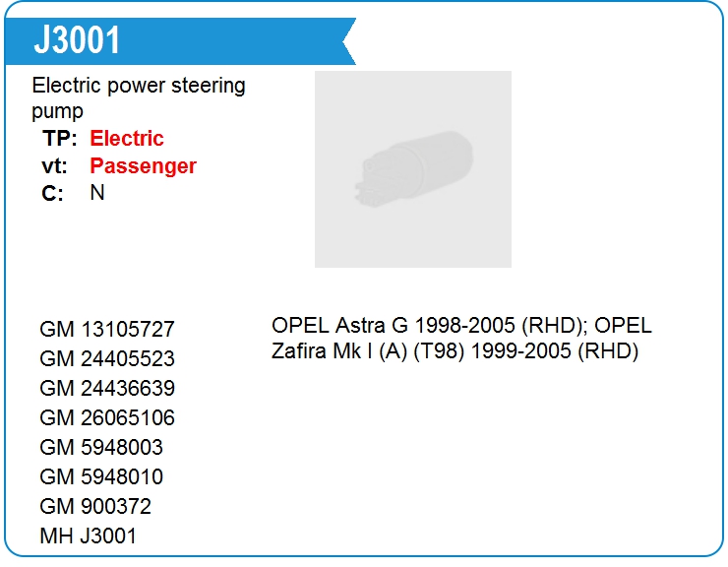The width and height of the screenshot is (728, 567).
Task: Click the vt: label
Action: tap(55, 166)
